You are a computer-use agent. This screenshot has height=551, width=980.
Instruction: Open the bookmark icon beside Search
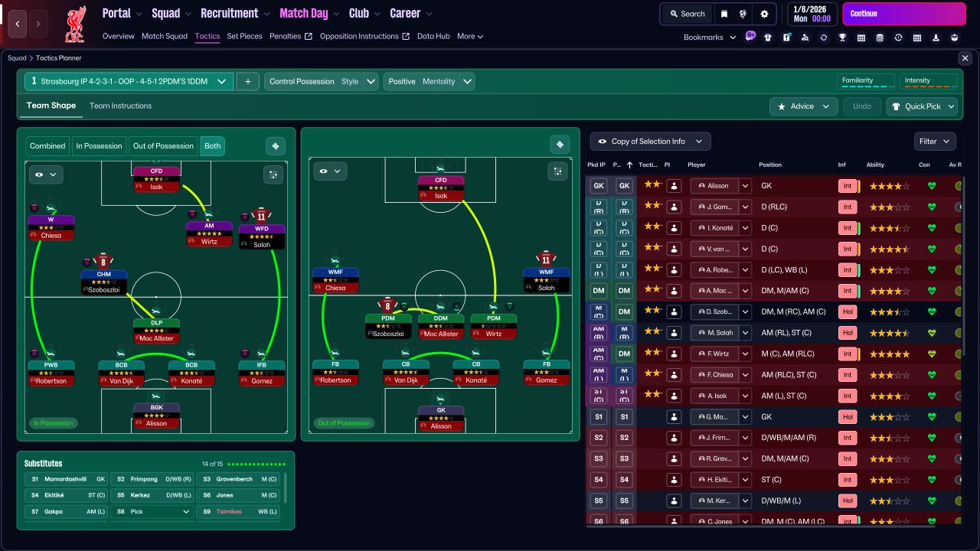click(x=724, y=14)
